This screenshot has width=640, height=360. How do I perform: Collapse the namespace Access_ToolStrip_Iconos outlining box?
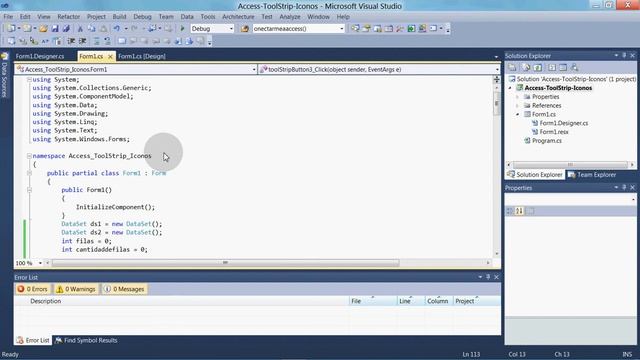(x=29, y=156)
